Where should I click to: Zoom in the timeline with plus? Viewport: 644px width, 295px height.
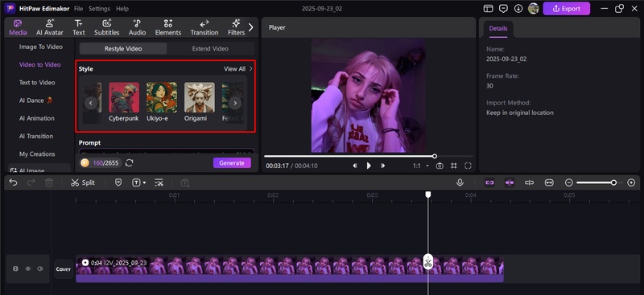[631, 182]
